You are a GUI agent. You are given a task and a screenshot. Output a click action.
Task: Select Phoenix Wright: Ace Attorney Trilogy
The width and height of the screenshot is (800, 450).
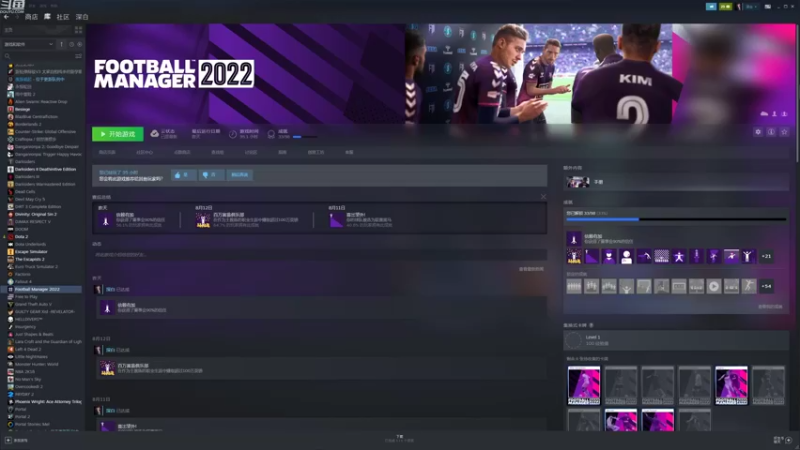tap(43, 402)
